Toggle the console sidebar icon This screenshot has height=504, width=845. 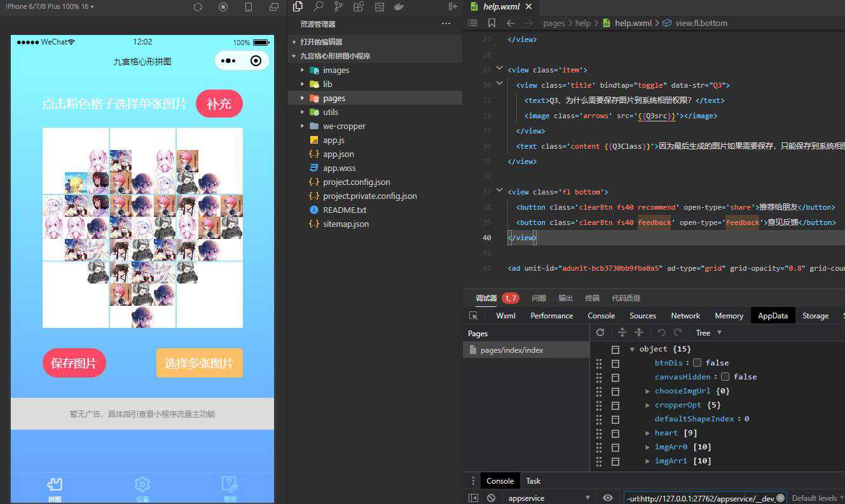pyautogui.click(x=473, y=498)
